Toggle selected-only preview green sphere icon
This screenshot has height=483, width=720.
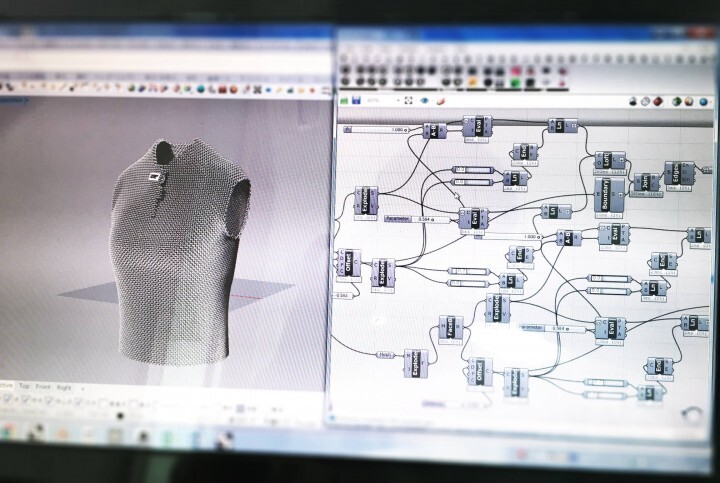tap(677, 101)
